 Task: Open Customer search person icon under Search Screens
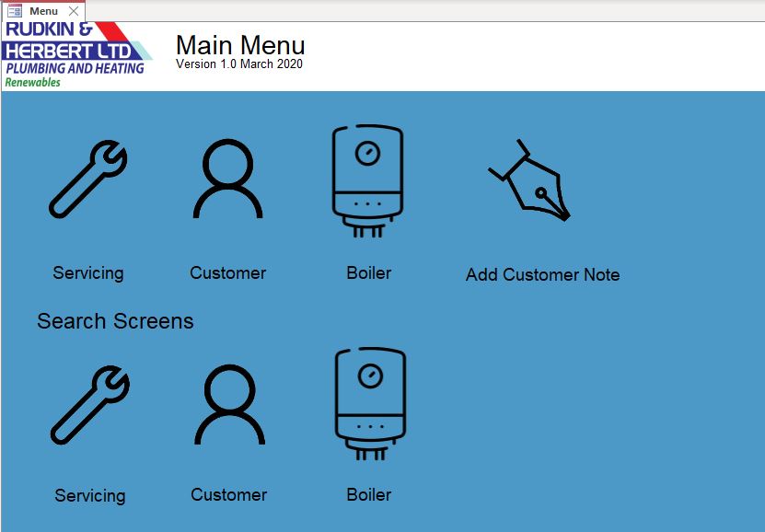(230, 404)
